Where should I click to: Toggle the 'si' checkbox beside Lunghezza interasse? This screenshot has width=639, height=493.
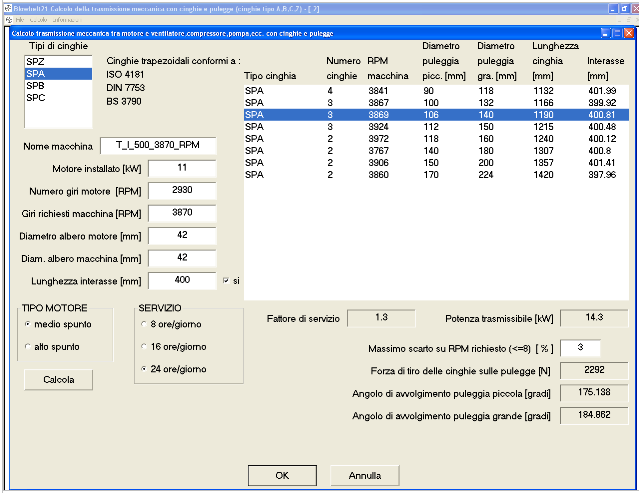[x=226, y=280]
